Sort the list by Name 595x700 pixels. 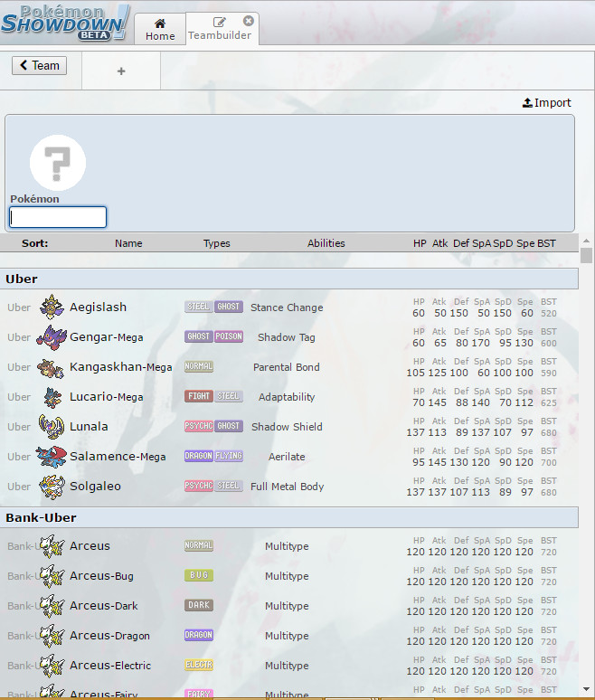pos(128,243)
